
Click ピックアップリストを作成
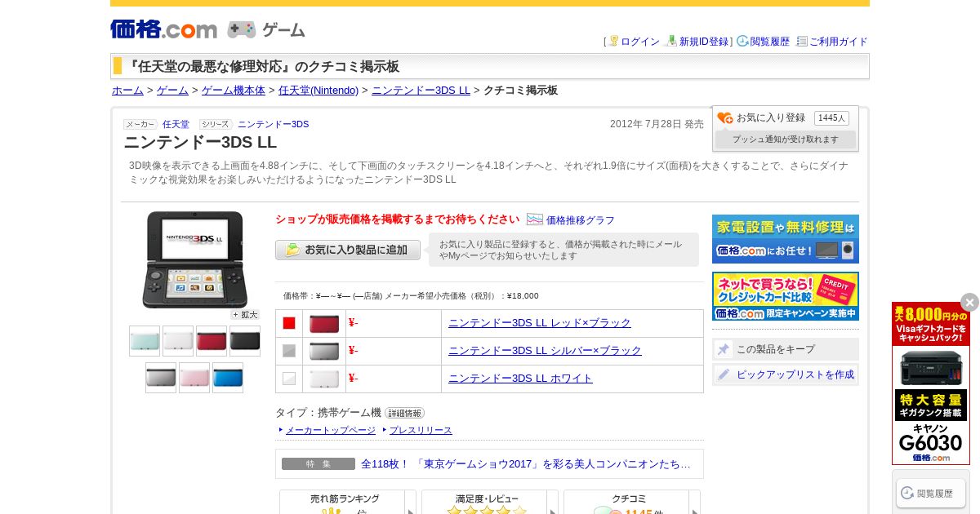click(x=786, y=374)
